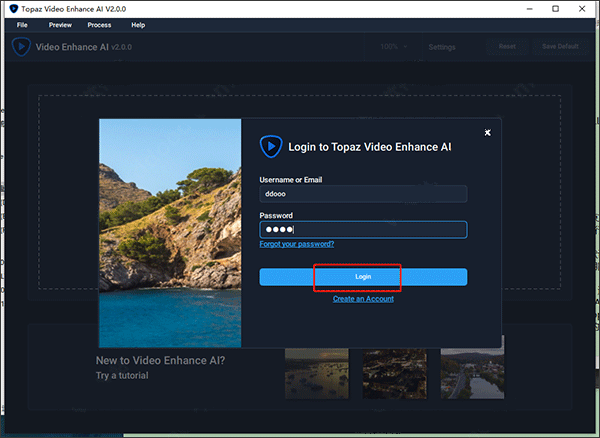Minimize the Topaz Video Enhance AI window
600x438 pixels.
click(x=530, y=9)
